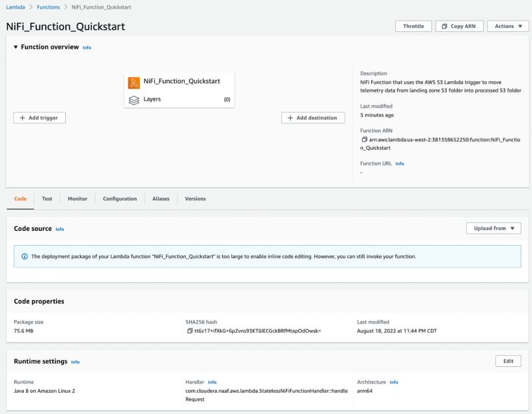Collapse the Function overview section
Screen dimensions: 532x414
point(16,47)
